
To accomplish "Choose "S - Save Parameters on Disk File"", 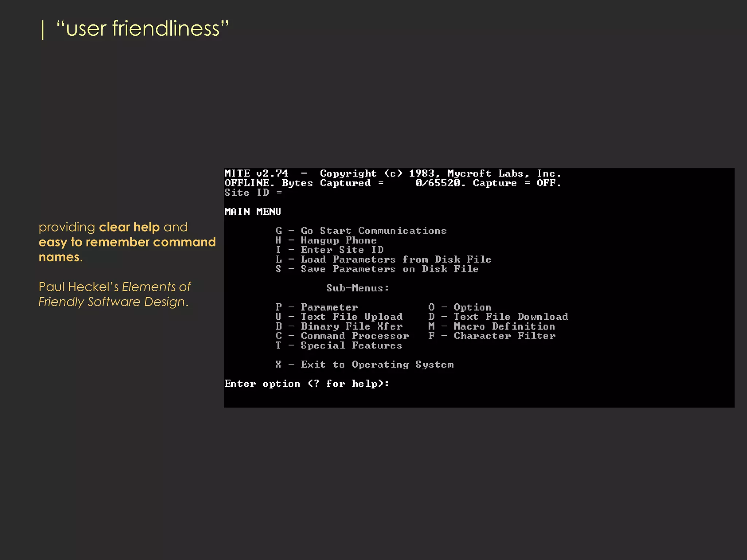I will point(377,269).
